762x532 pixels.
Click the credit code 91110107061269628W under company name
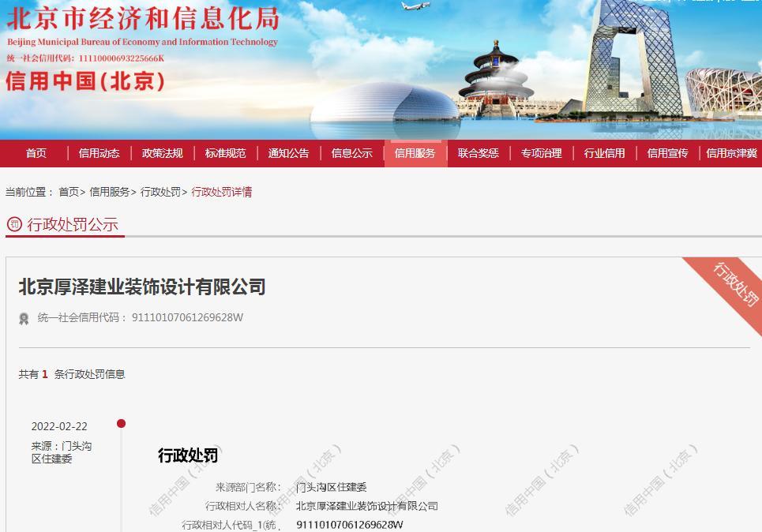187,318
